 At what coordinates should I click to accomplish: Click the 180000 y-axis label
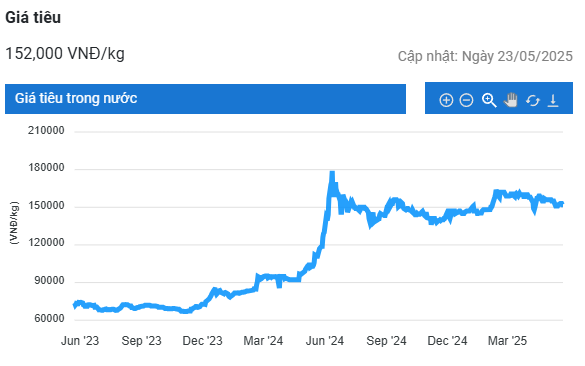46,168
